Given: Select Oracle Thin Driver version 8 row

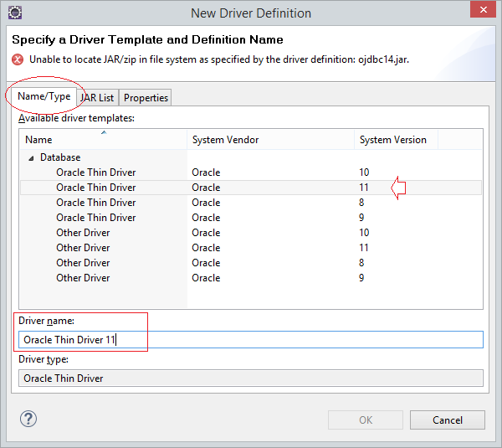Looking at the screenshot, I should pos(251,203).
